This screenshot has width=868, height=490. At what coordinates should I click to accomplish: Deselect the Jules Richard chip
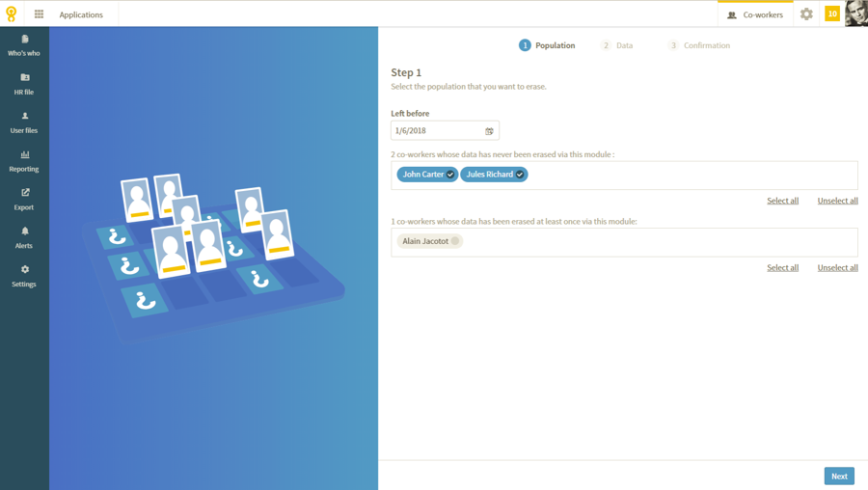click(x=494, y=175)
